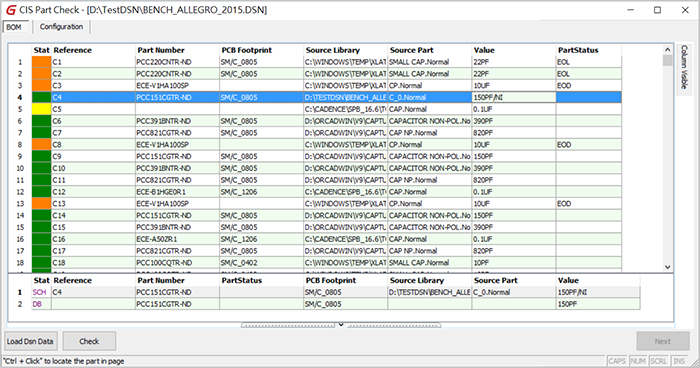Click SMALL CAP.Normal source part in row C2
The height and width of the screenshot is (368, 700).
[x=430, y=74]
